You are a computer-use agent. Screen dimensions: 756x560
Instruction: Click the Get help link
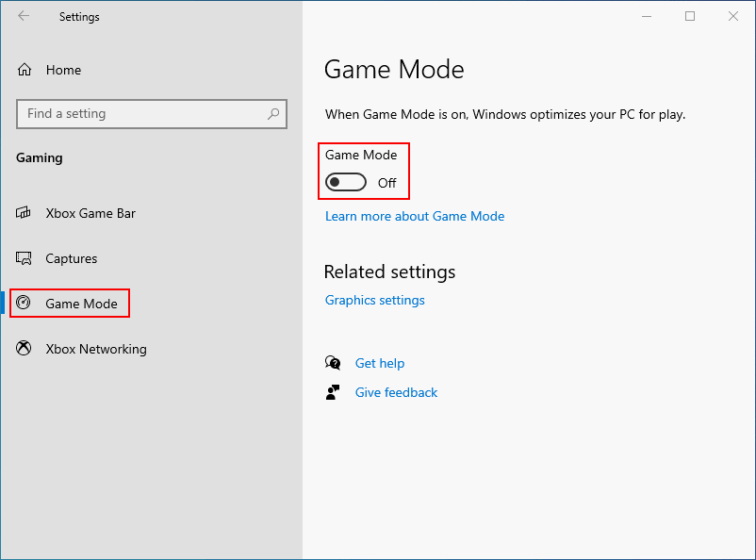[380, 363]
